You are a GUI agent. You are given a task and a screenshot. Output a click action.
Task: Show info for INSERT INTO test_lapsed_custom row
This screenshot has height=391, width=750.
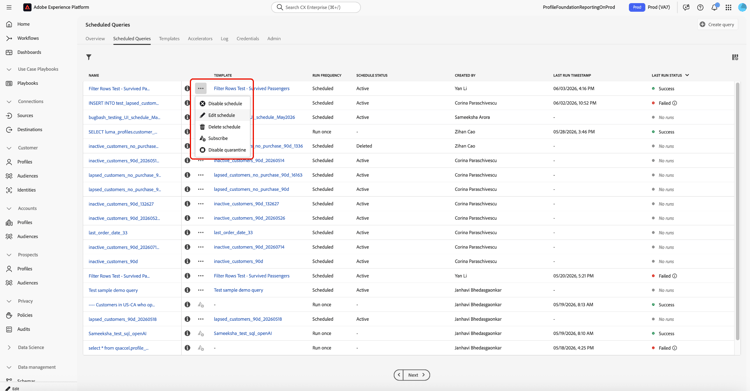point(188,103)
